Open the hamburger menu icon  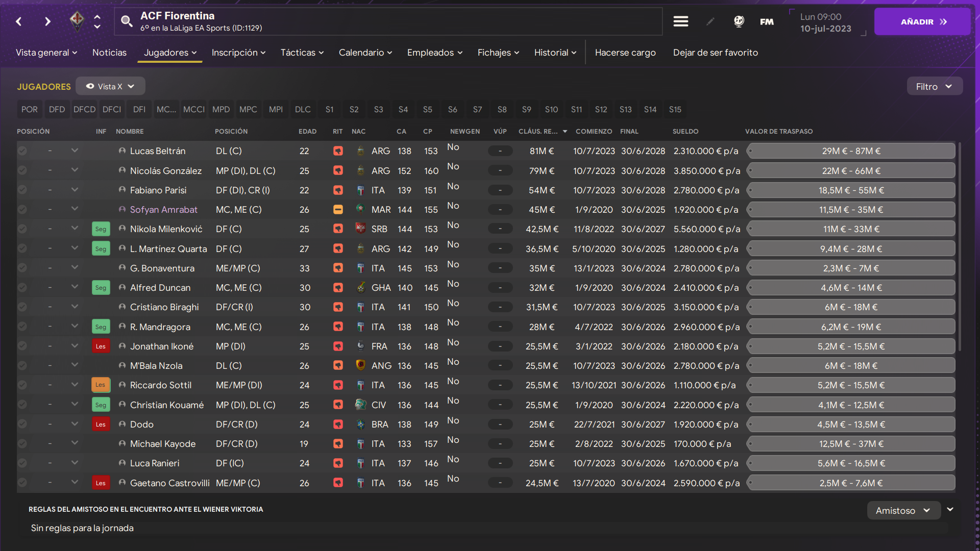click(680, 21)
